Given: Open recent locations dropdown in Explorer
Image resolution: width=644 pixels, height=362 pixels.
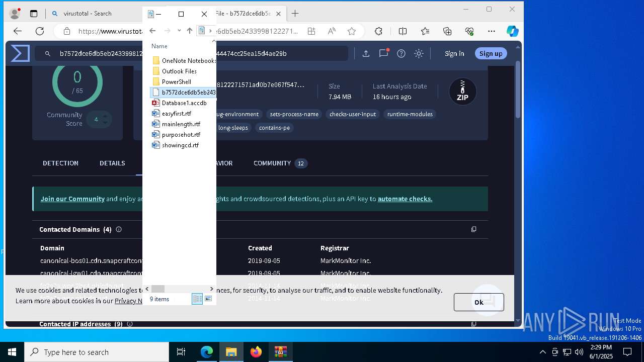Looking at the screenshot, I should click(x=179, y=31).
